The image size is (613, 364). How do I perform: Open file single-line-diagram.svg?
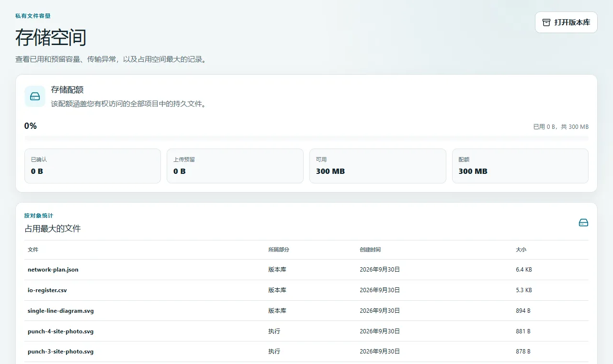(61, 311)
